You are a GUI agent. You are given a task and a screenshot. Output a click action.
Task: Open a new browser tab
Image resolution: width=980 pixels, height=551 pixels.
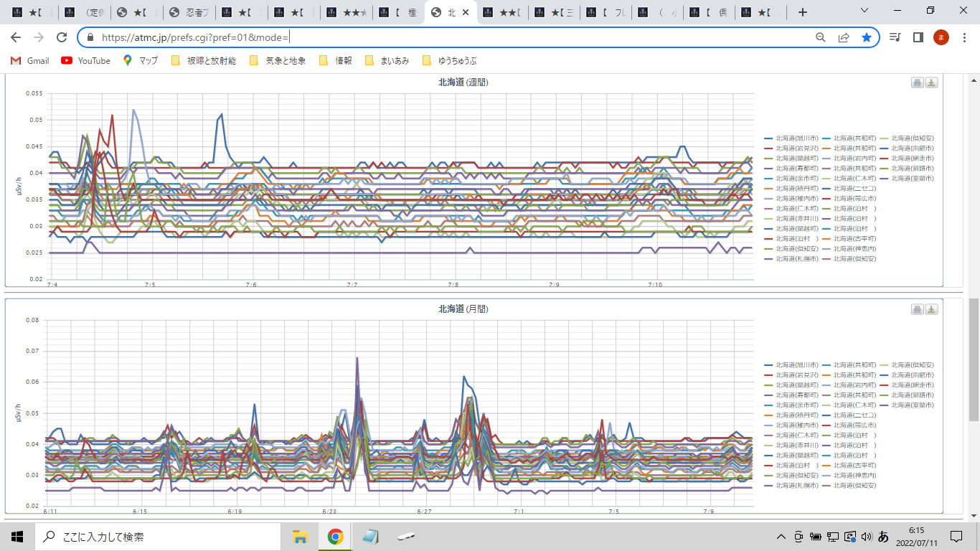click(802, 12)
